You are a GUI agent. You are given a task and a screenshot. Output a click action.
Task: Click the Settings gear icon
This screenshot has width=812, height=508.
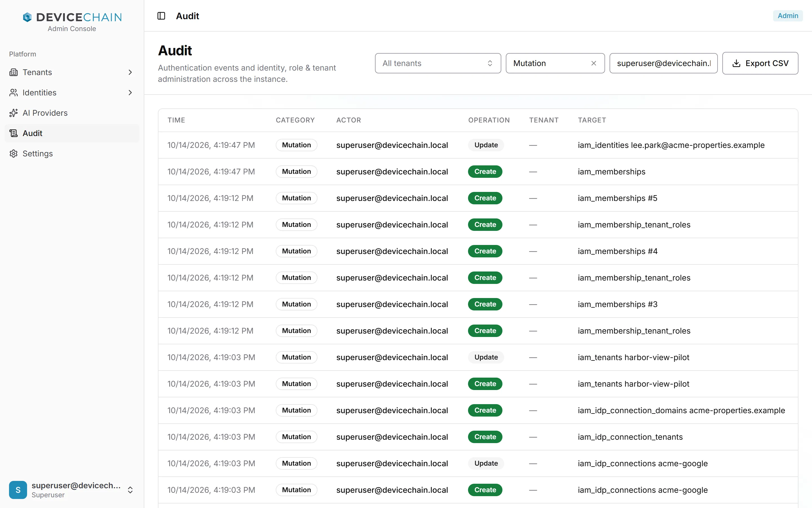click(14, 154)
